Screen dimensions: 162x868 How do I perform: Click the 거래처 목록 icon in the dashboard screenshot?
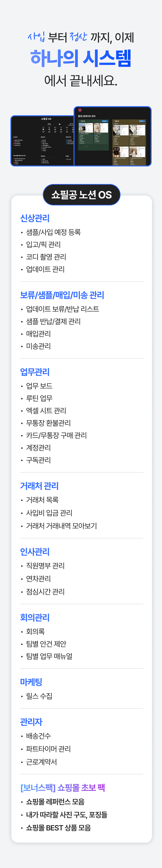tap(66, 140)
